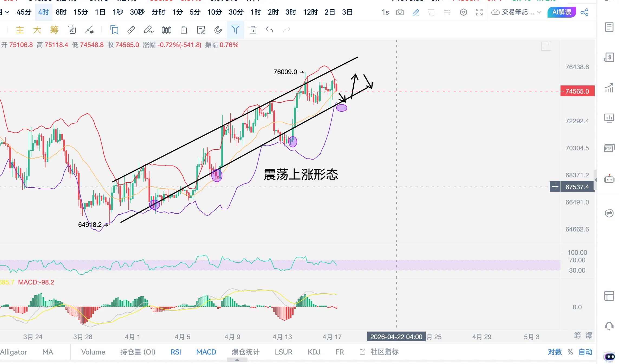Click the plus button at 67537.4 price
619x364 pixels.
555,187
